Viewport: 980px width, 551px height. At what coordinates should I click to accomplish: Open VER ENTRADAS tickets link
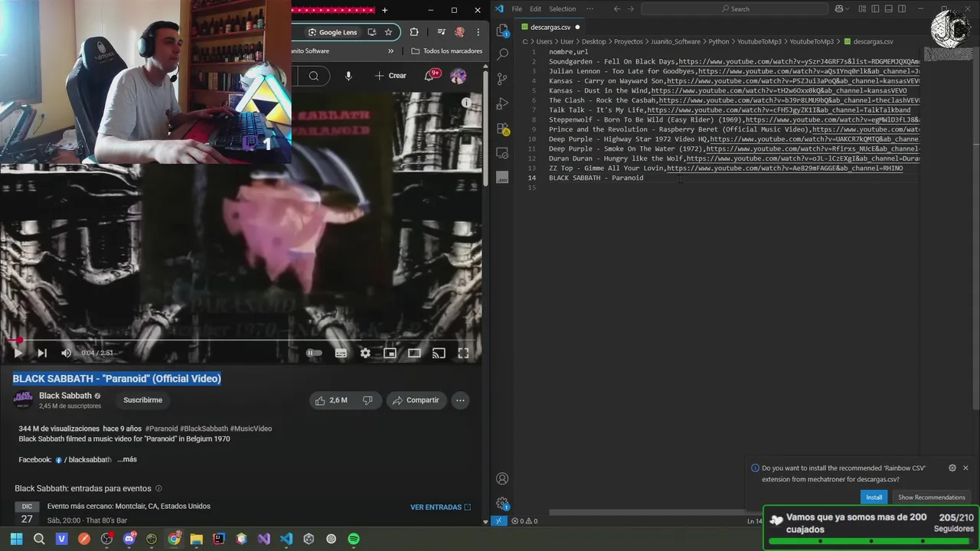440,507
